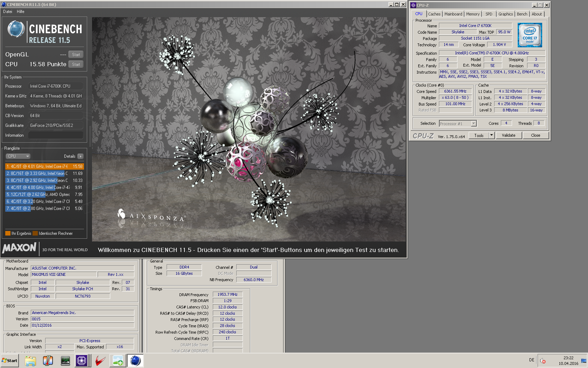The height and width of the screenshot is (368, 588).
Task: Open the red checkmark taskbar icon
Action: click(100, 361)
